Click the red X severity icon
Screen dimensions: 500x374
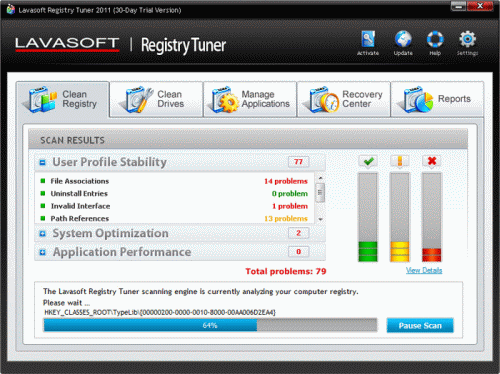click(432, 162)
